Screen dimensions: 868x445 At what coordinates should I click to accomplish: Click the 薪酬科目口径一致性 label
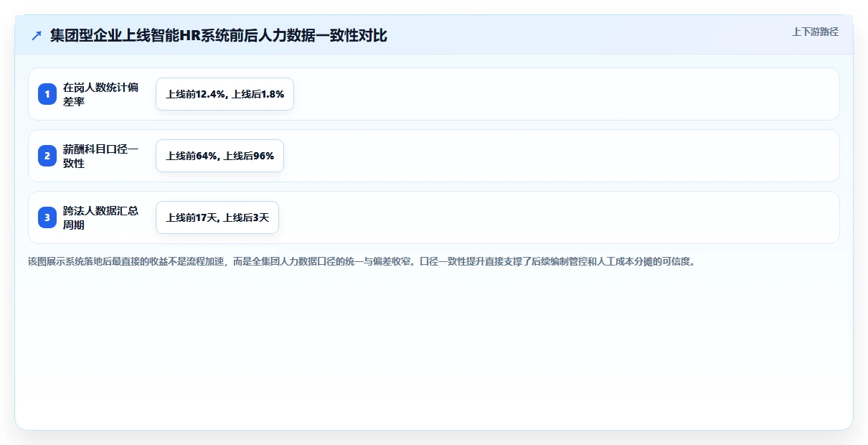coord(101,156)
